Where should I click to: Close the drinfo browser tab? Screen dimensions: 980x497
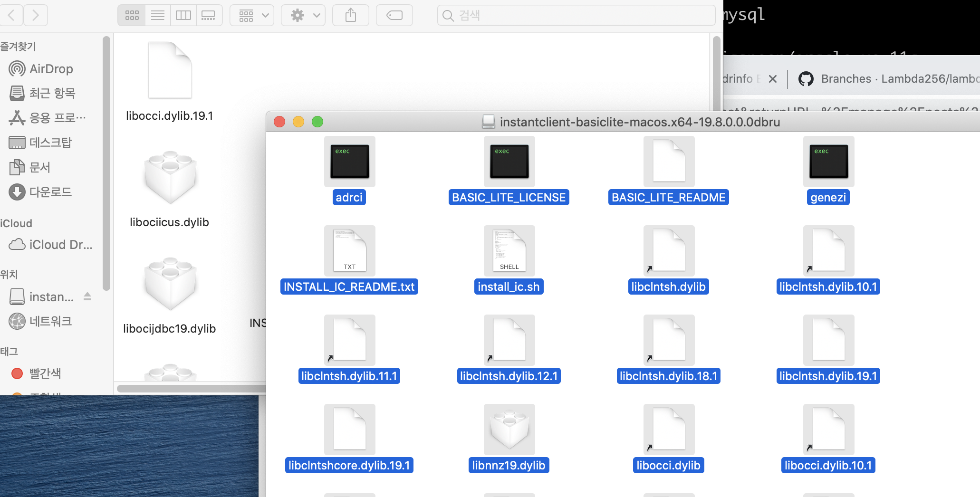coord(773,79)
